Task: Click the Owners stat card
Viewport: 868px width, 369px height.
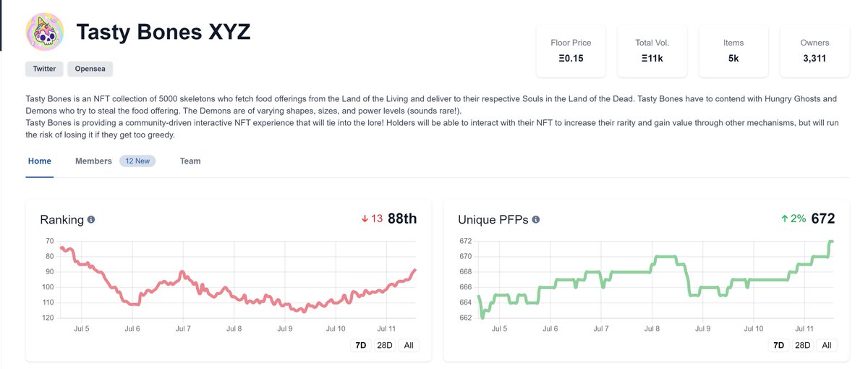Action: (814, 51)
